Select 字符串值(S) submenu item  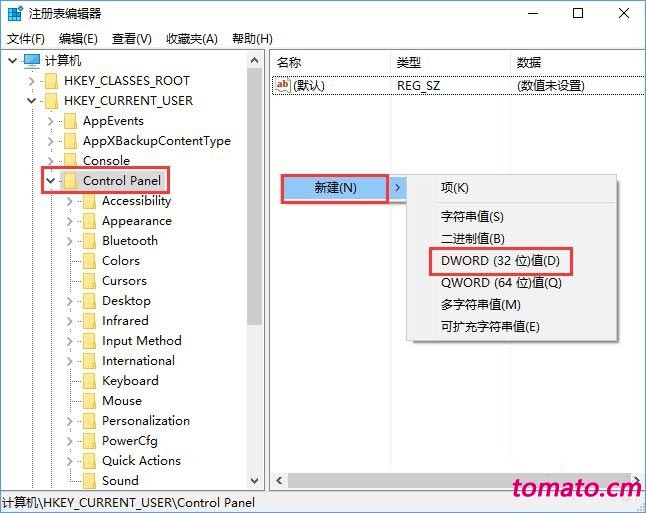pos(472,216)
